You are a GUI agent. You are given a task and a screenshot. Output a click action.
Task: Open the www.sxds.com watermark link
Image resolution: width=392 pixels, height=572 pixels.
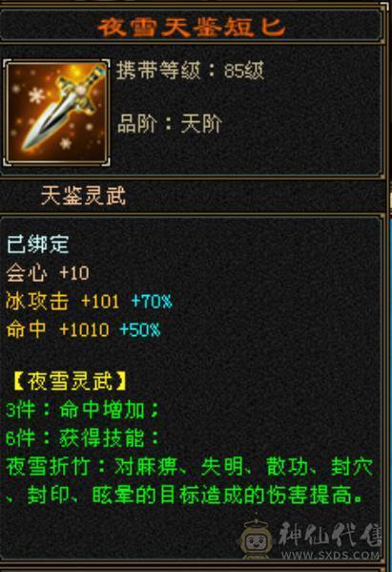(x=330, y=556)
